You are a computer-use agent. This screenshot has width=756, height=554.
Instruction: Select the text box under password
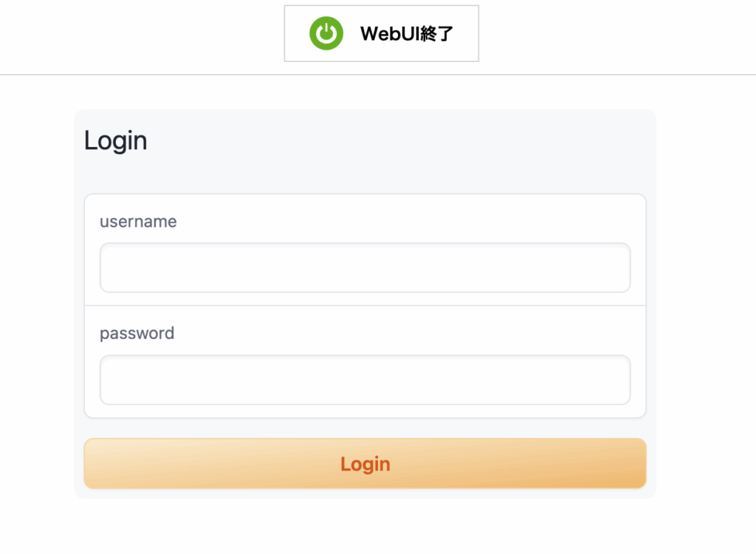[365, 380]
